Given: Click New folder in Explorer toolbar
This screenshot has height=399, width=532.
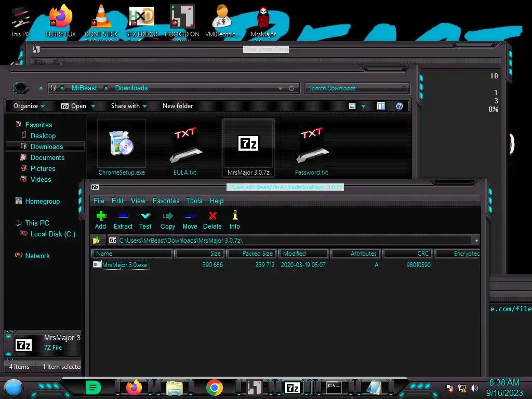Looking at the screenshot, I should (x=178, y=106).
